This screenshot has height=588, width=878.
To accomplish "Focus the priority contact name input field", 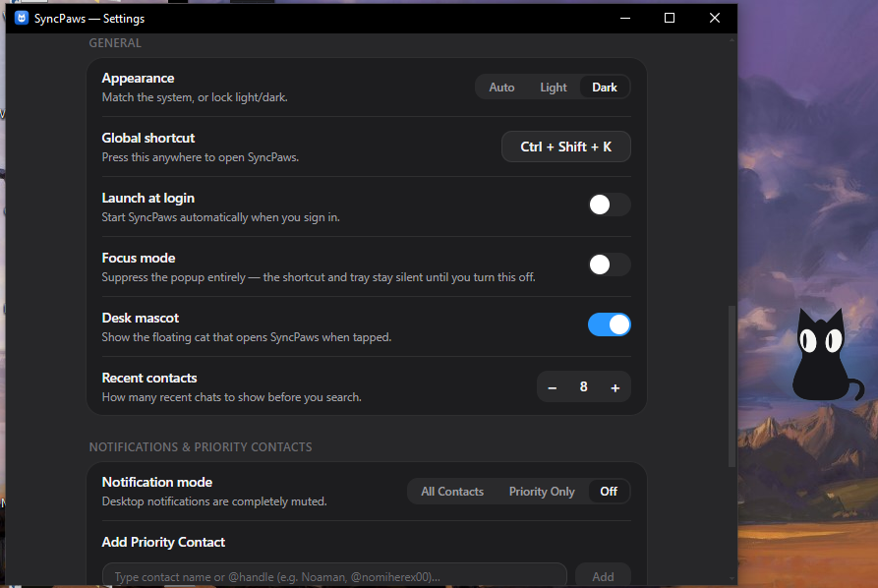I will 334,576.
